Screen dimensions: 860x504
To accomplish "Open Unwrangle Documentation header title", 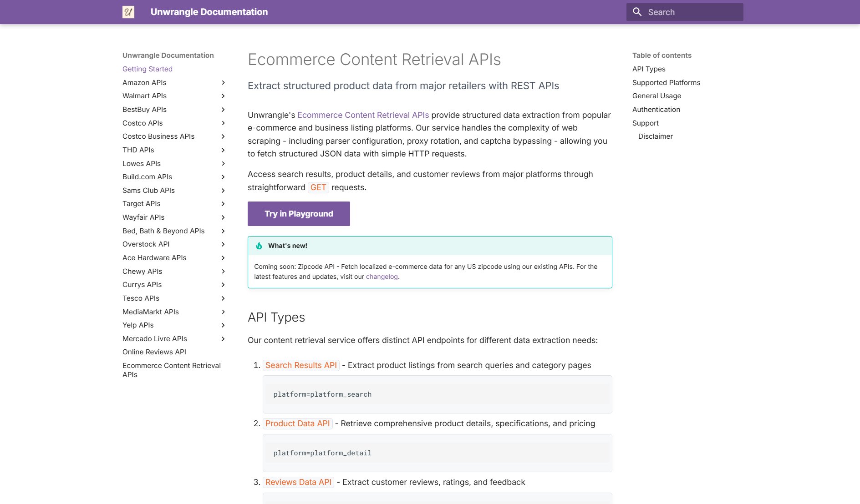I will tap(209, 12).
